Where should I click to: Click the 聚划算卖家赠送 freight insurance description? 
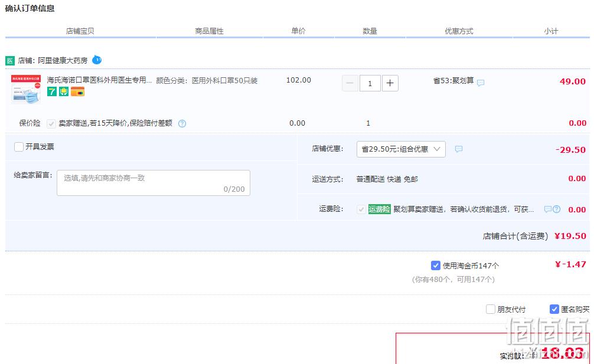click(464, 209)
